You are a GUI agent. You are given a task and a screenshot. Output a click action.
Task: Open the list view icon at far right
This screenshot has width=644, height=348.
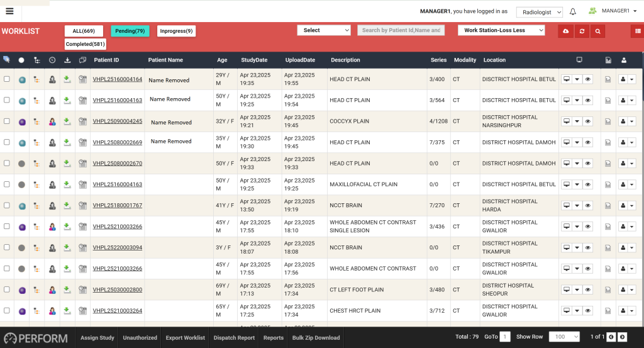tap(637, 31)
